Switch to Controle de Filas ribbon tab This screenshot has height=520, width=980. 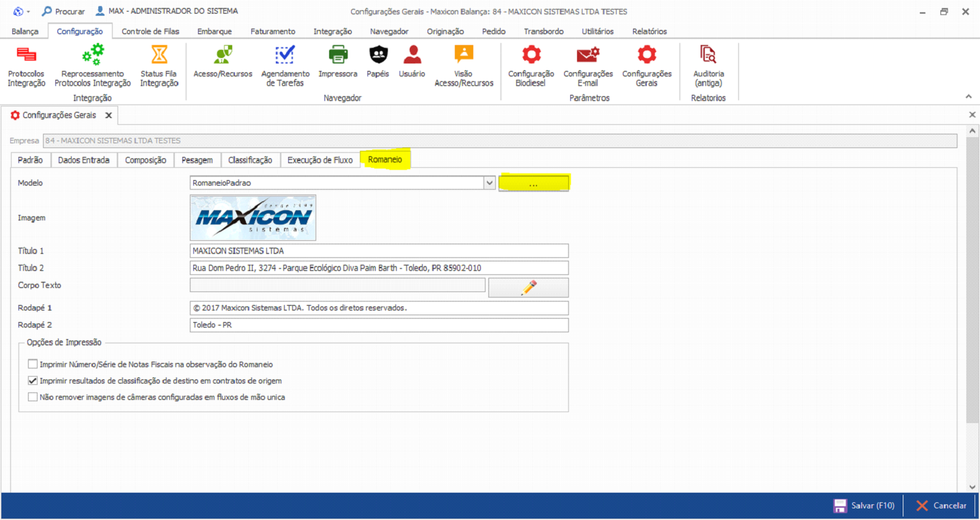tap(150, 31)
